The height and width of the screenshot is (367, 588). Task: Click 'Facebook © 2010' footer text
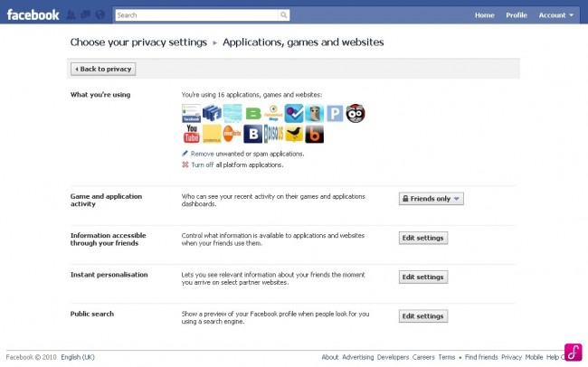point(31,357)
